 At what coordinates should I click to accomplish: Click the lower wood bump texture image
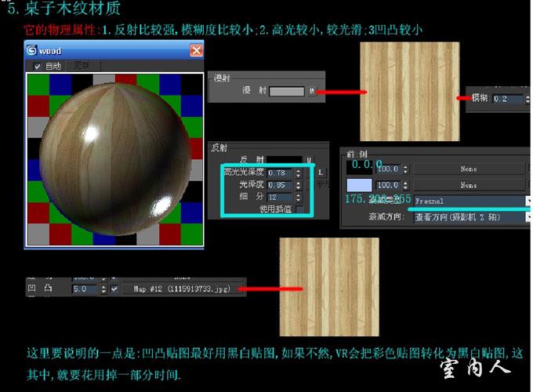click(329, 287)
